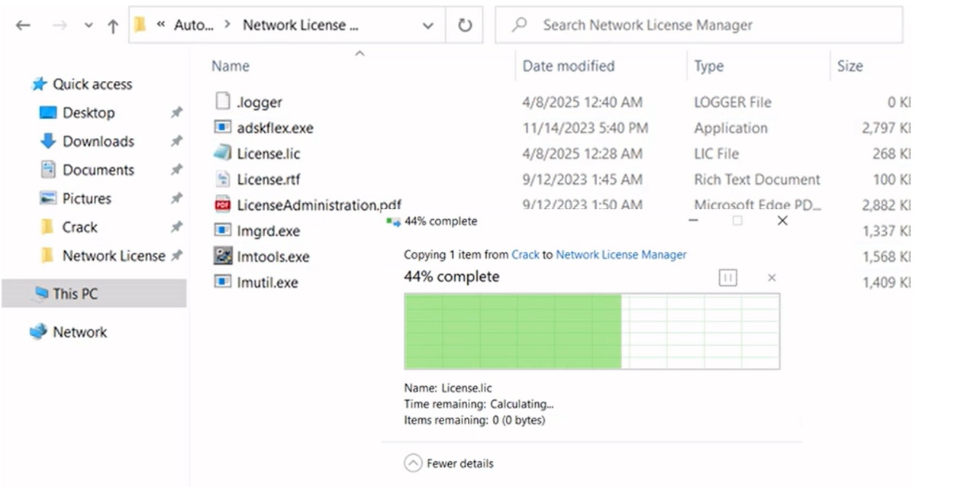
Task: Cancel the copy with the small X
Action: click(x=772, y=278)
